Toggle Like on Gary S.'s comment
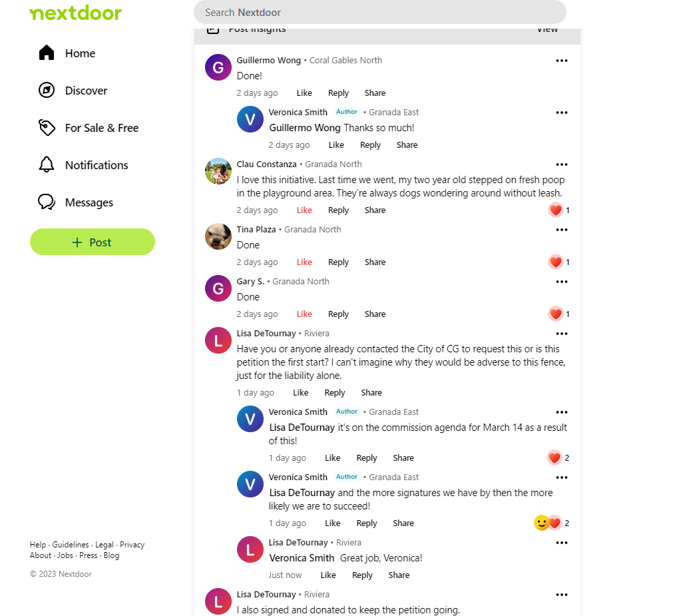Image resolution: width=683 pixels, height=616 pixels. [304, 314]
